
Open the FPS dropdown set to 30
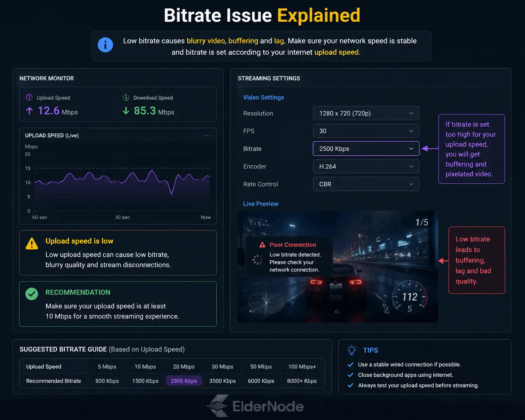pyautogui.click(x=366, y=131)
